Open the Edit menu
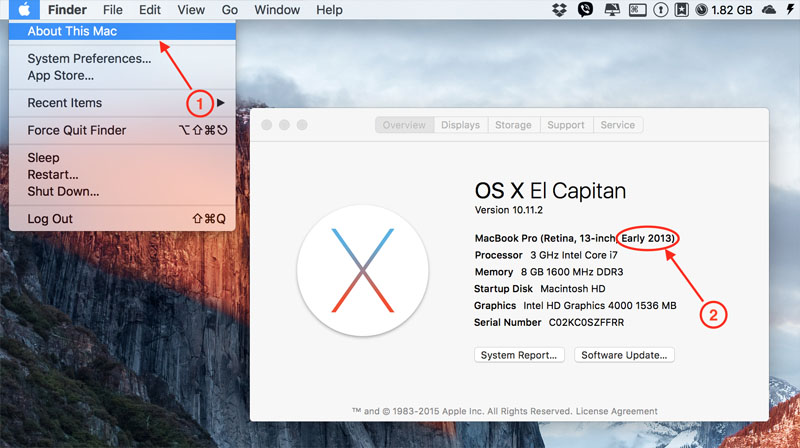The width and height of the screenshot is (800, 448). click(x=150, y=10)
